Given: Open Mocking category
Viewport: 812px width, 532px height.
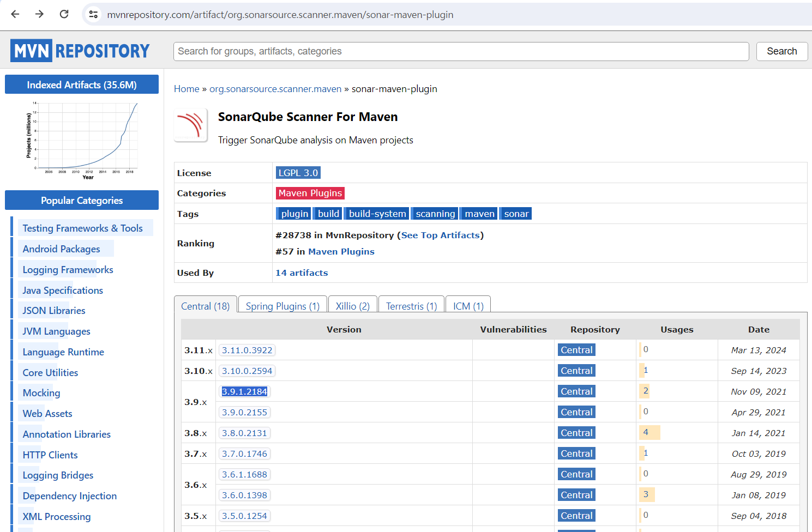Looking at the screenshot, I should click(x=41, y=393).
